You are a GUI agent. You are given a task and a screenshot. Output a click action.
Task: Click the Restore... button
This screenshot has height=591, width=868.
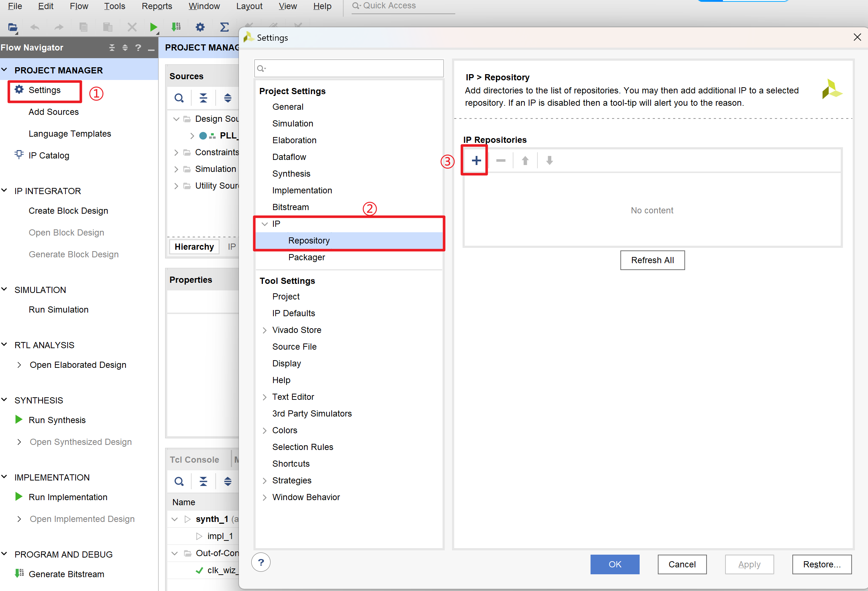822,564
